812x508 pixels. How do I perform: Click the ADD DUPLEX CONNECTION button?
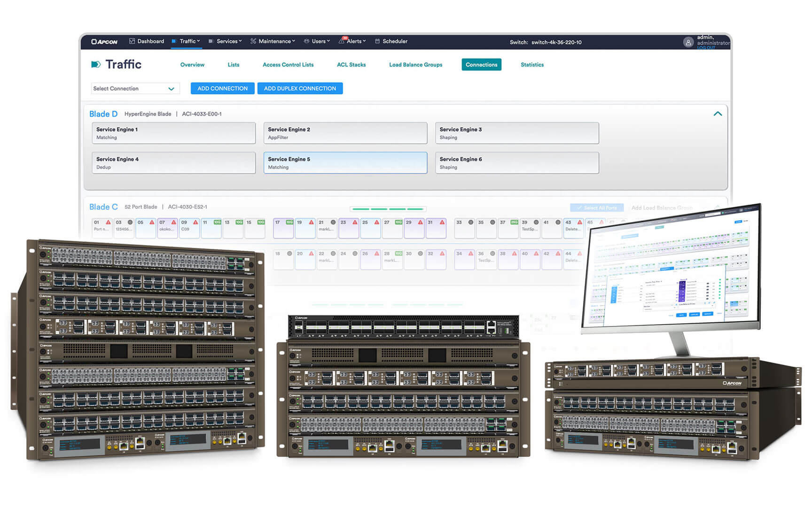point(300,88)
